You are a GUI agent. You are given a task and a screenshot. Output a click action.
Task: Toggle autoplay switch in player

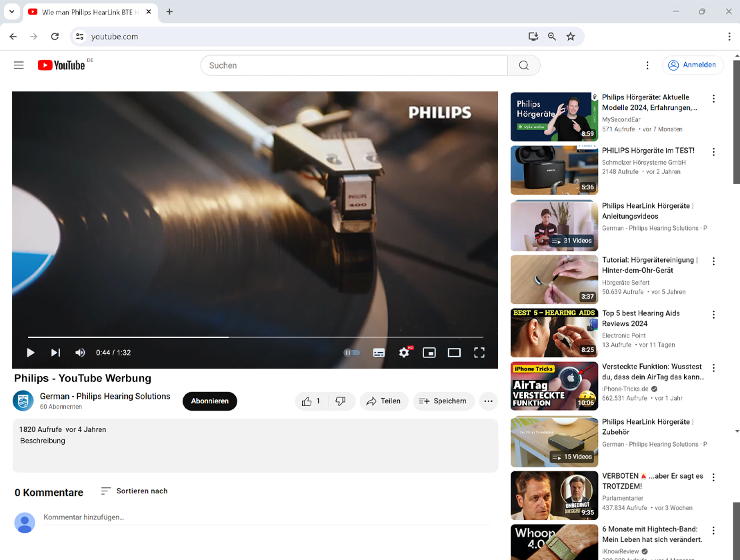[x=351, y=353]
